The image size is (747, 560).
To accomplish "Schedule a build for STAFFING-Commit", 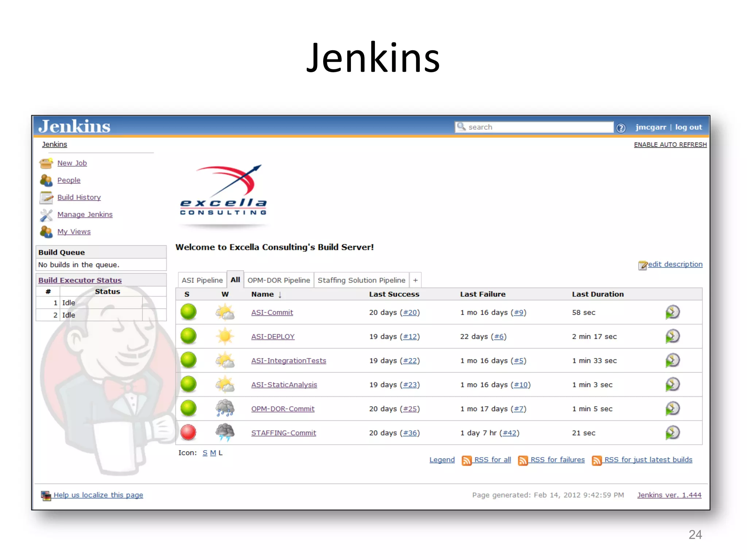I will click(672, 432).
